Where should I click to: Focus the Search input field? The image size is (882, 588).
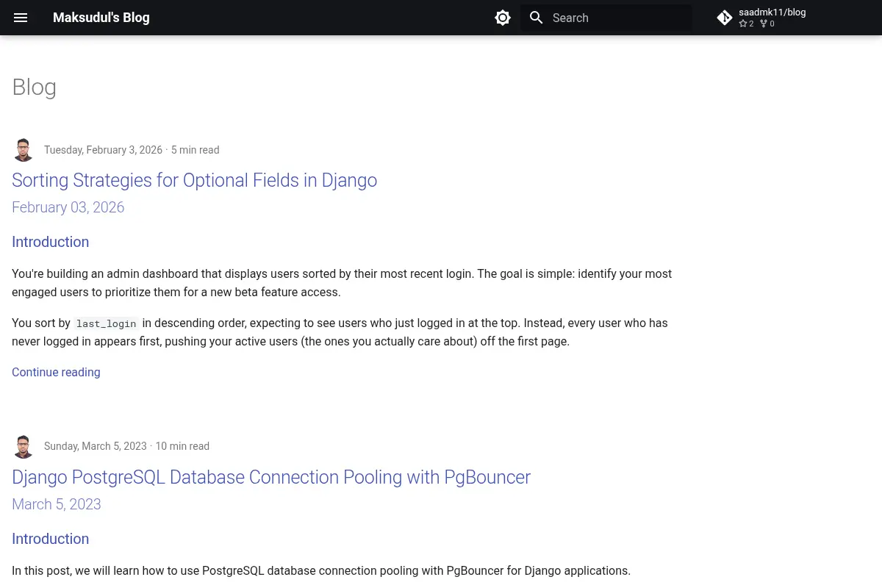(606, 18)
